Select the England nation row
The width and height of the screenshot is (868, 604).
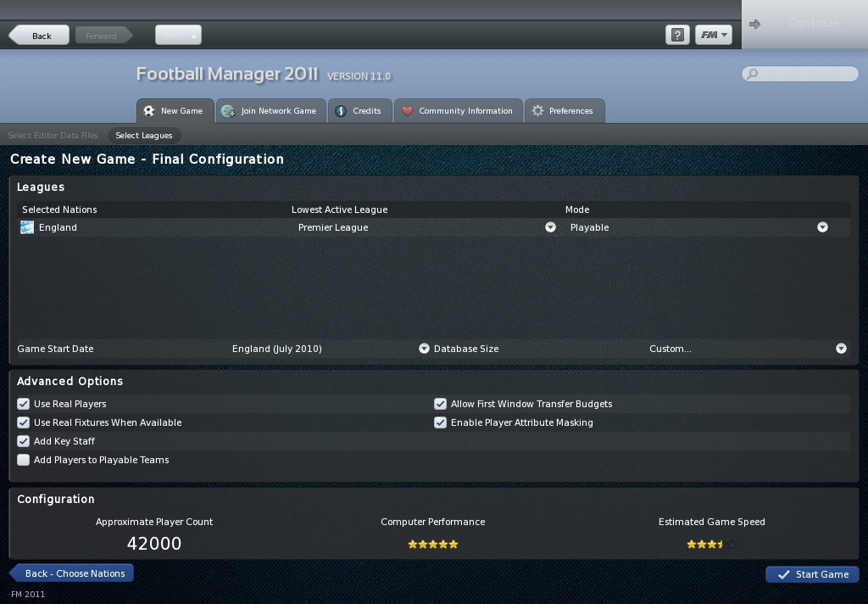pos(433,227)
